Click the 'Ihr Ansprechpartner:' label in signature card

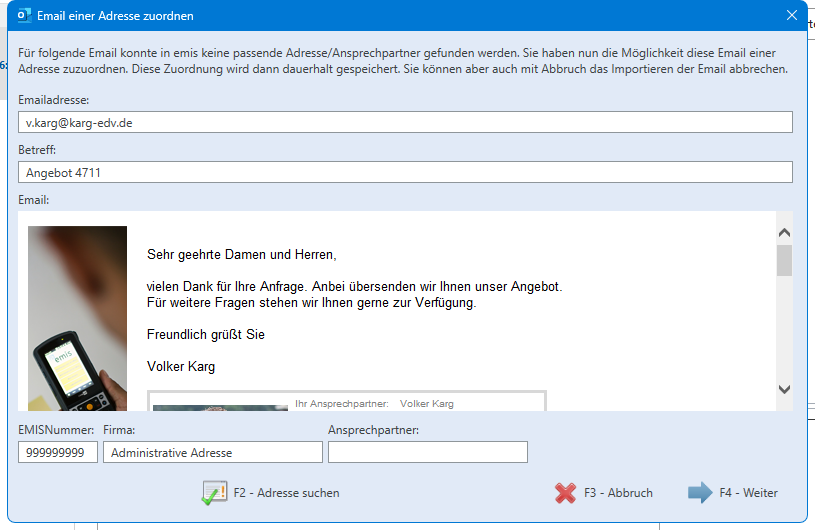342,404
